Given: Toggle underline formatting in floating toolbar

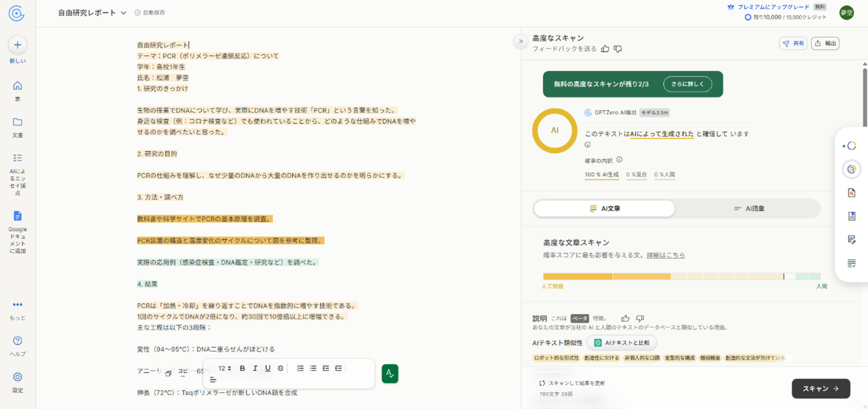Looking at the screenshot, I should click(267, 368).
